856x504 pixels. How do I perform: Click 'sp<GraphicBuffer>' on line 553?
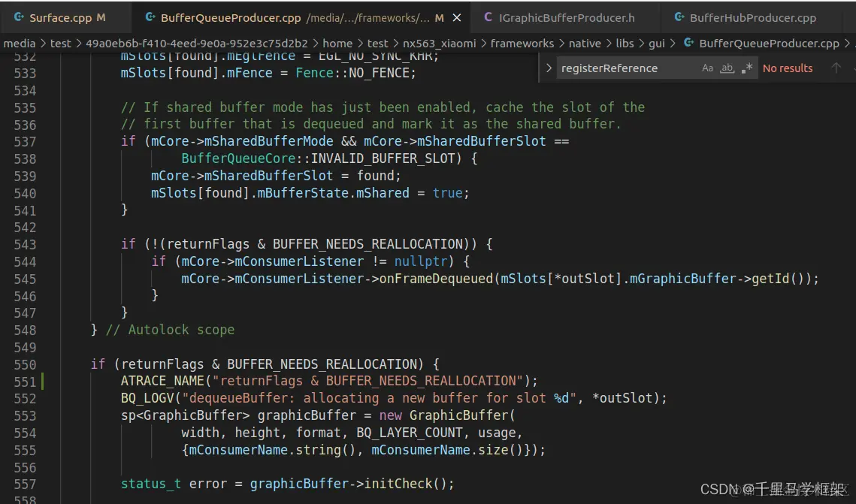click(x=185, y=415)
